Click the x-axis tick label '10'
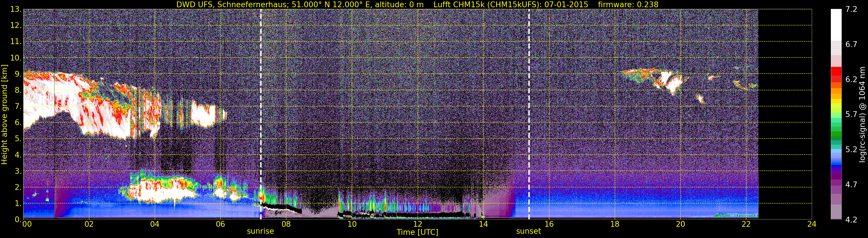Image resolution: width=868 pixels, height=238 pixels. point(352,224)
